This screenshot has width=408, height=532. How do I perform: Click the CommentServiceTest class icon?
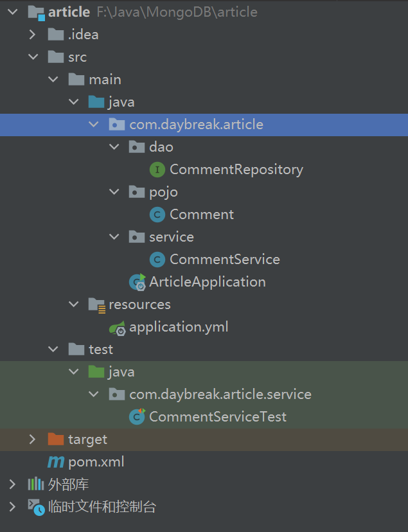pyautogui.click(x=137, y=417)
